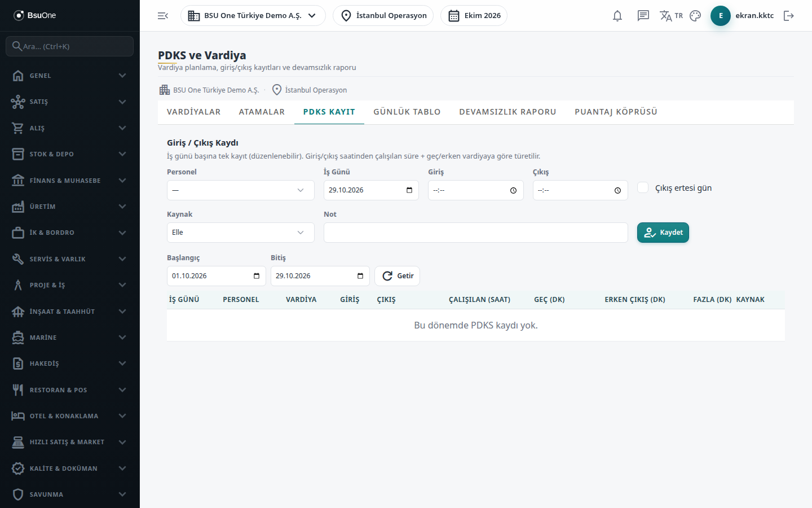
Task: Click the Restoran & POS cutlery icon
Action: click(x=18, y=390)
